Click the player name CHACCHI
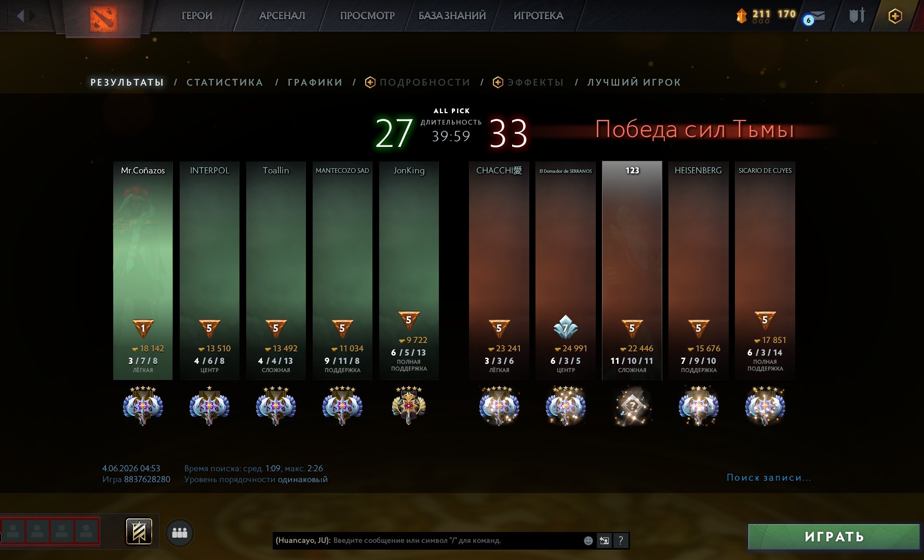Screen dimensions: 924x560 499,170
